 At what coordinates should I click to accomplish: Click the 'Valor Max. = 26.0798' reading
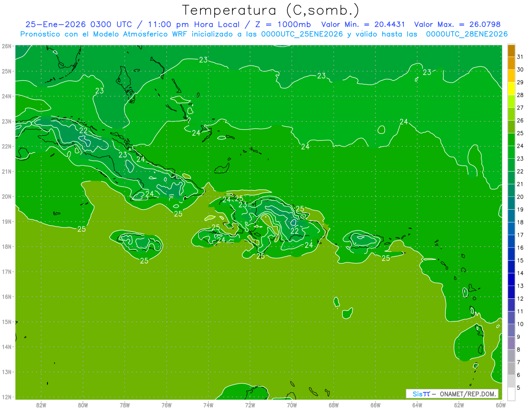457,24
